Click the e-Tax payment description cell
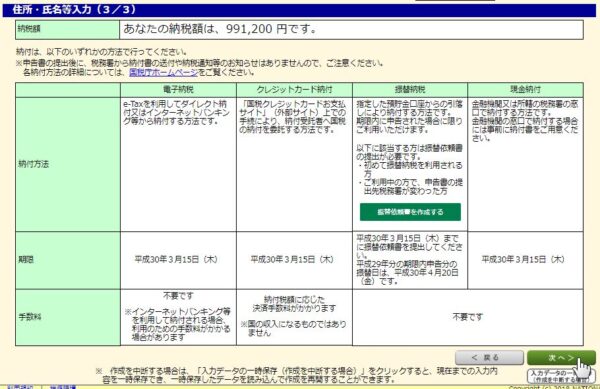The height and width of the screenshot is (389, 600). click(178, 164)
